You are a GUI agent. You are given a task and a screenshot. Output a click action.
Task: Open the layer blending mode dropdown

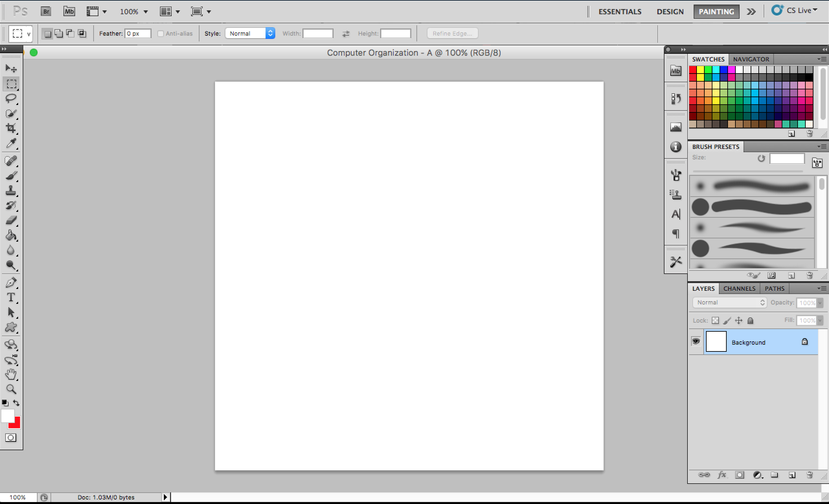pos(729,303)
